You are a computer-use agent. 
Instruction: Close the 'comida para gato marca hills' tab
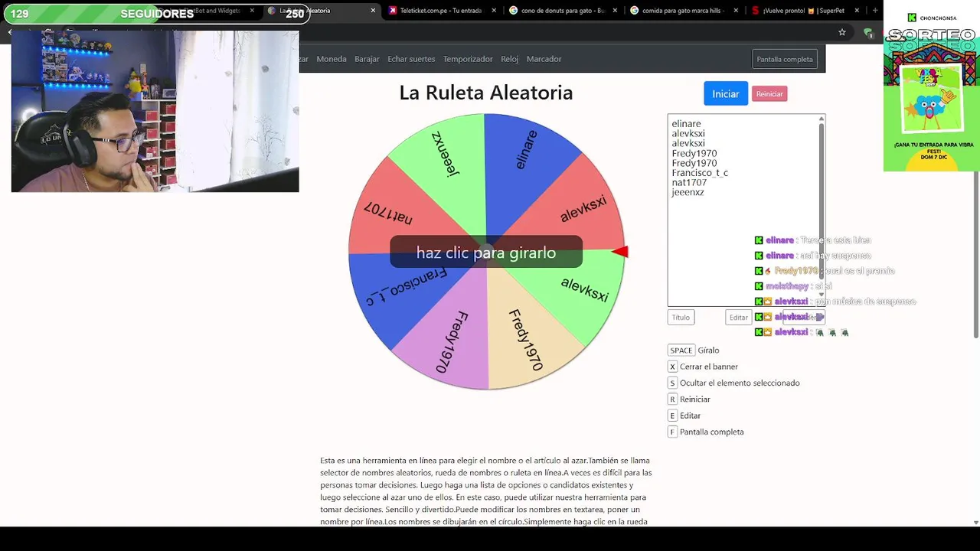point(736,11)
